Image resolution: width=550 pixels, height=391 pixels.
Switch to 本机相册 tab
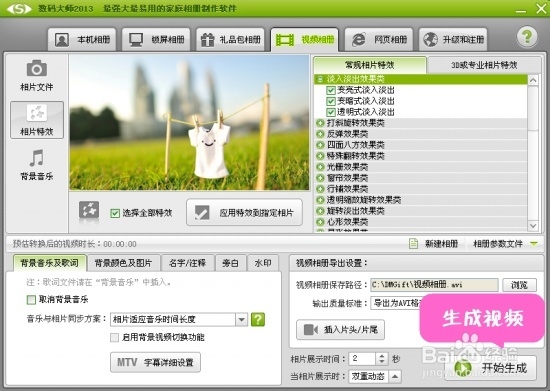pyautogui.click(x=82, y=39)
